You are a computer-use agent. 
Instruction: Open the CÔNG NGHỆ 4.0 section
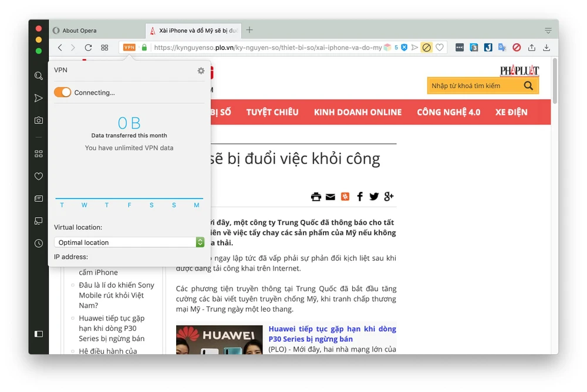click(448, 112)
